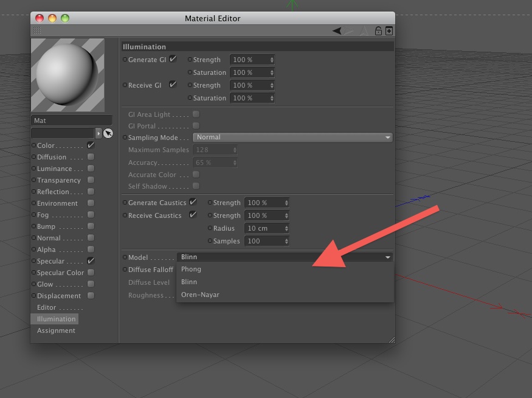Enable the Glow channel checkbox
Screen dimensions: 532x398
[x=91, y=284]
